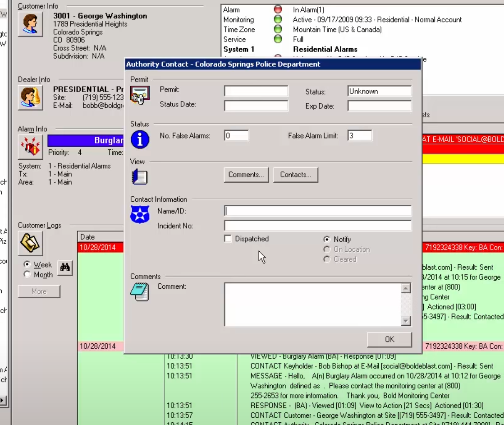Click into the Name/ID input field
The width and height of the screenshot is (504, 425).
pos(317,211)
